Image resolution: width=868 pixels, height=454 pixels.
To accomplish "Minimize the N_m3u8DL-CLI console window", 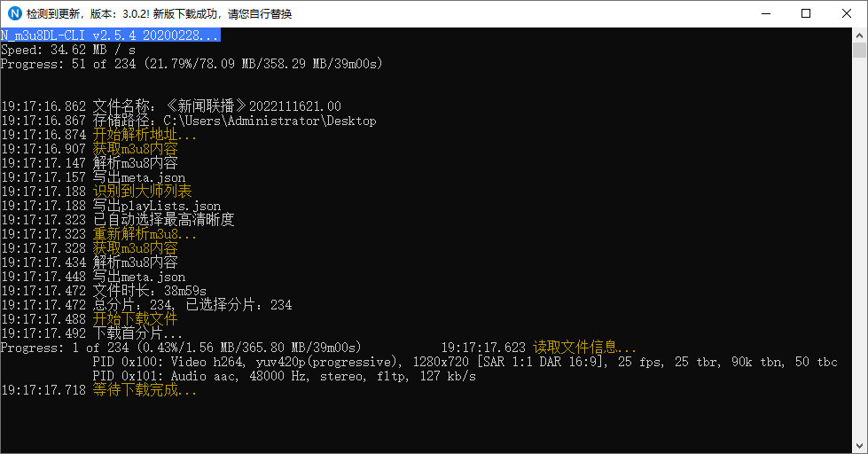I will point(765,13).
